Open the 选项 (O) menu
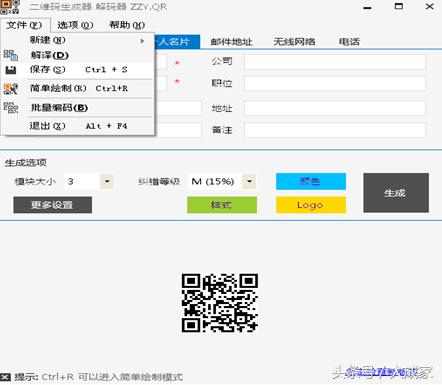 point(75,25)
